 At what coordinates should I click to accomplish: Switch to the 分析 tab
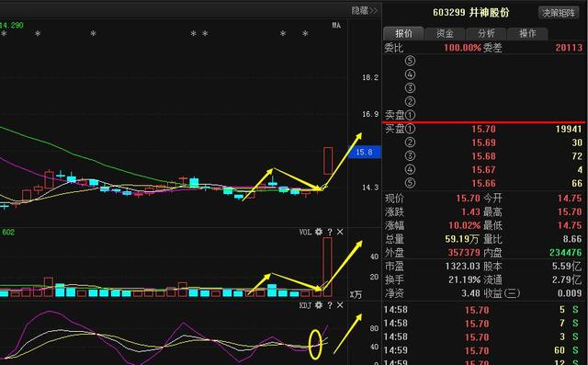click(486, 33)
